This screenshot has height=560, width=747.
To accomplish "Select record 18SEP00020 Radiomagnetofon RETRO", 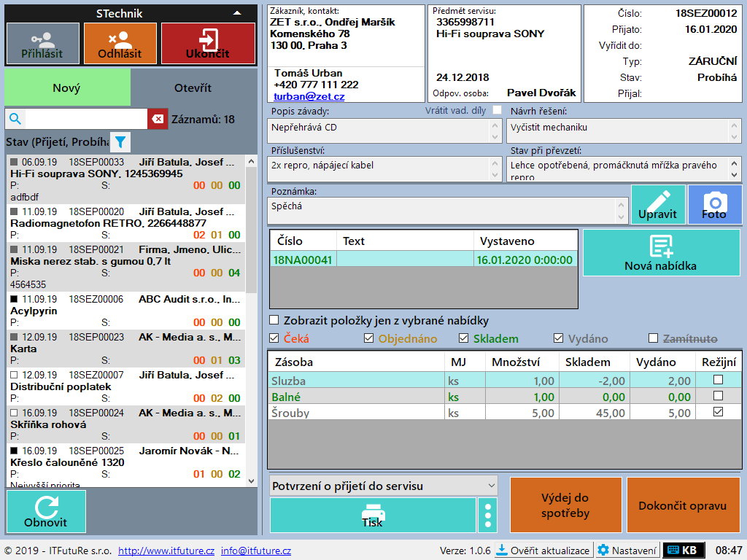I will click(x=125, y=223).
